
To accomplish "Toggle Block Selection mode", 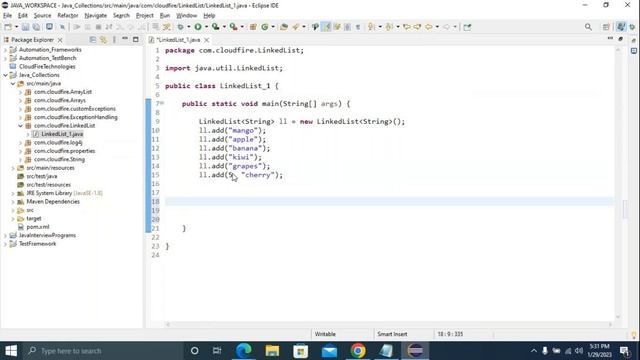I will pos(347,27).
